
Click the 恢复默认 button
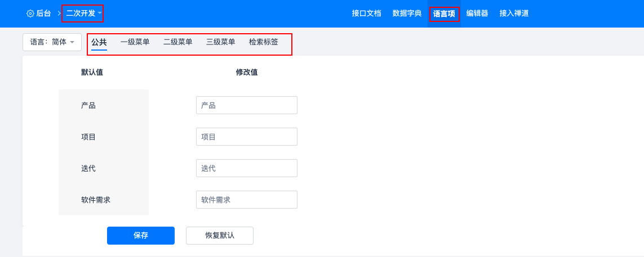tap(220, 236)
